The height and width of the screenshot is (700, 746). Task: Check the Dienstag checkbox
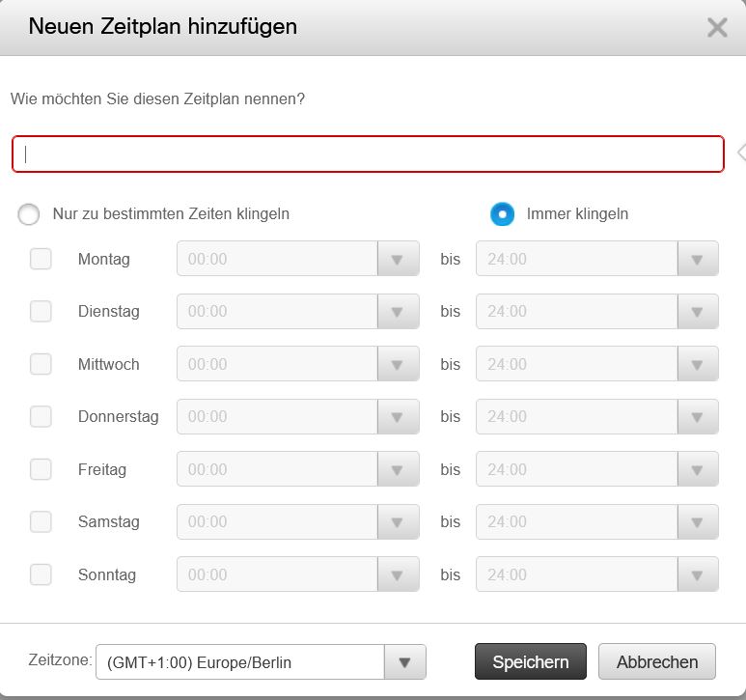pyautogui.click(x=41, y=311)
